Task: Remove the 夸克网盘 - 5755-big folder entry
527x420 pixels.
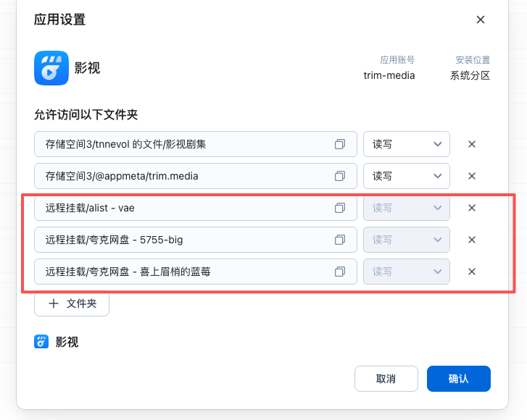Action: 472,240
